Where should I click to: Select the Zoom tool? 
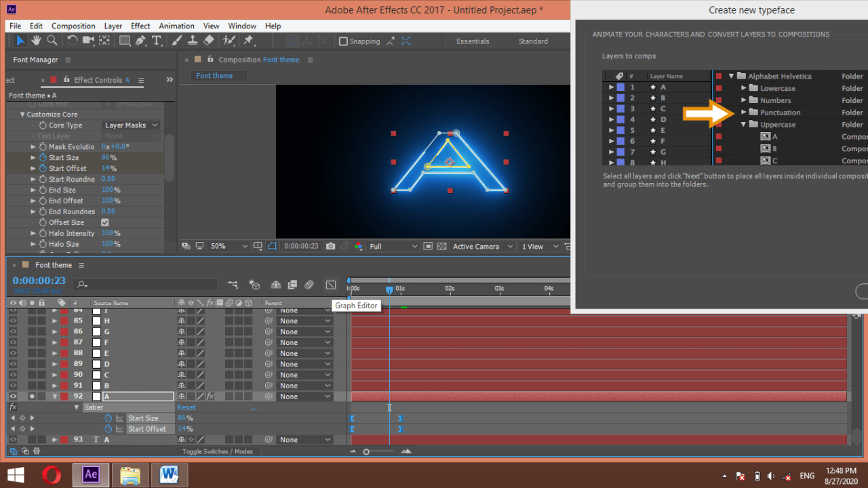click(x=52, y=41)
